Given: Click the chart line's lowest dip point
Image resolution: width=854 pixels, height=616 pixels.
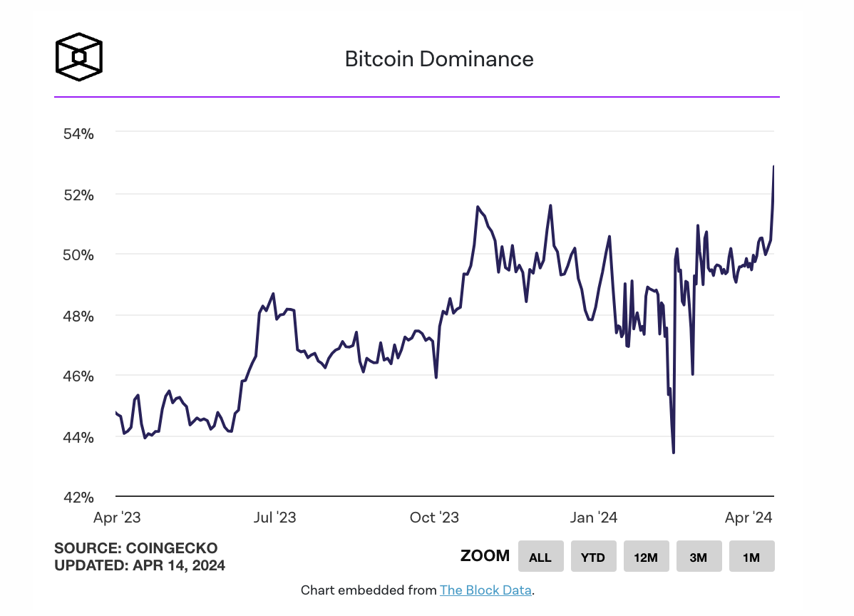Looking at the screenshot, I should click(674, 452).
